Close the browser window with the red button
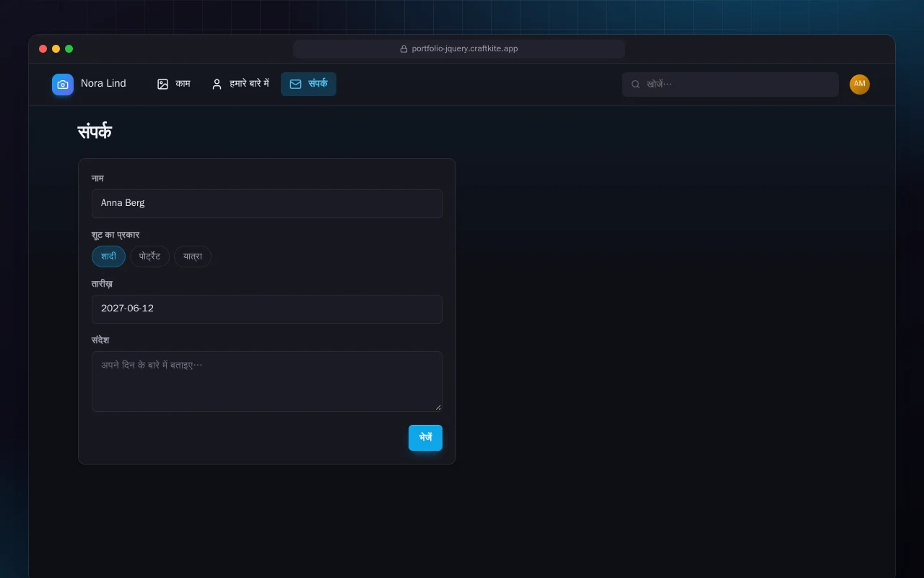This screenshot has height=578, width=924. coord(43,49)
